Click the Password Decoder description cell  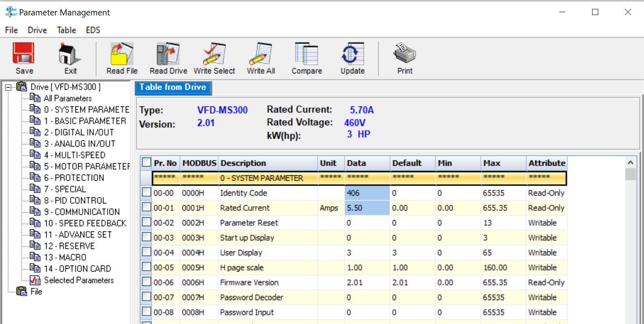click(x=268, y=297)
